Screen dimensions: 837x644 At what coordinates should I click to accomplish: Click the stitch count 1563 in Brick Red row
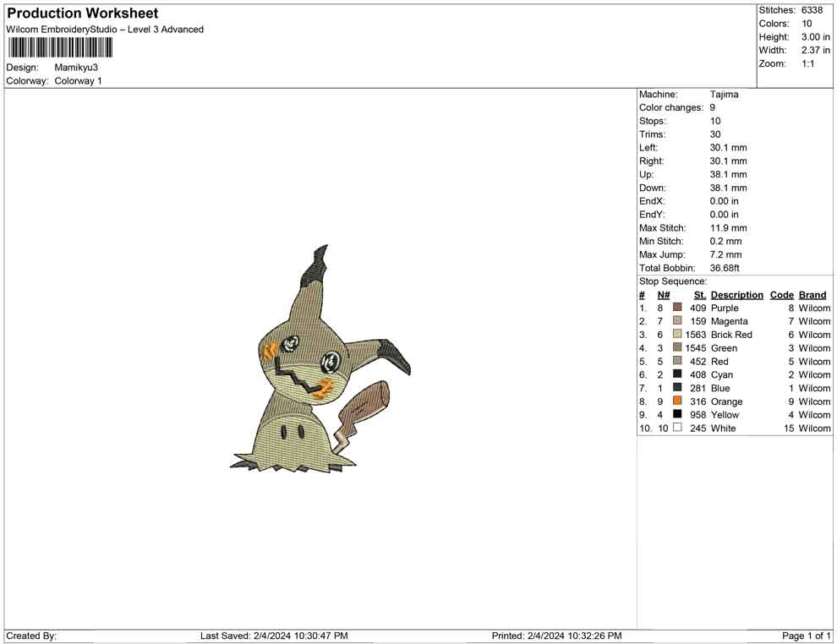pyautogui.click(x=696, y=335)
